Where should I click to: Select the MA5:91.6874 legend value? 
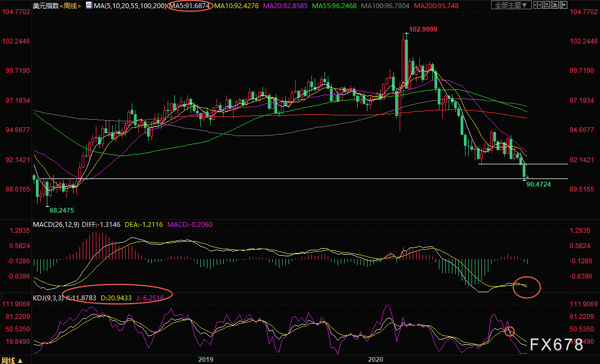coord(189,5)
